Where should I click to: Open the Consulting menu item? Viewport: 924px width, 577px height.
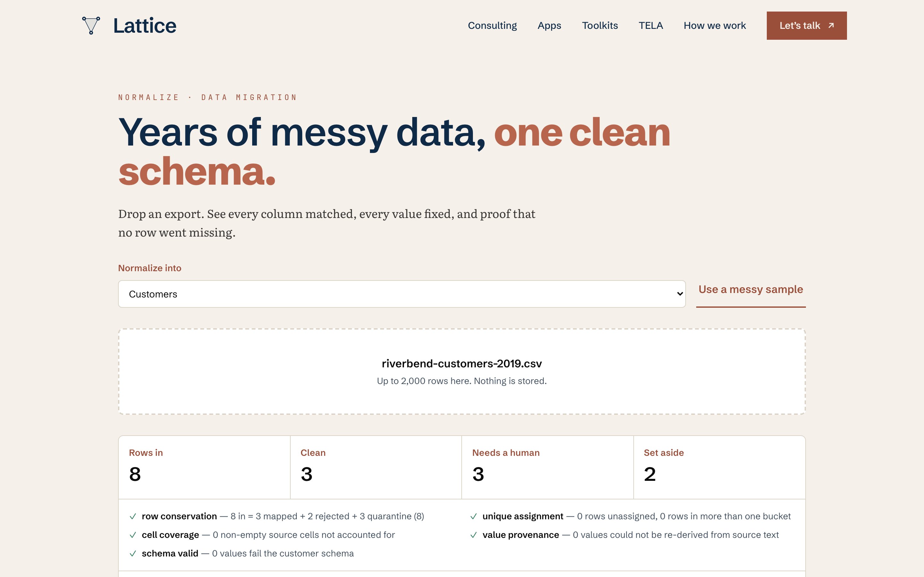coord(492,26)
